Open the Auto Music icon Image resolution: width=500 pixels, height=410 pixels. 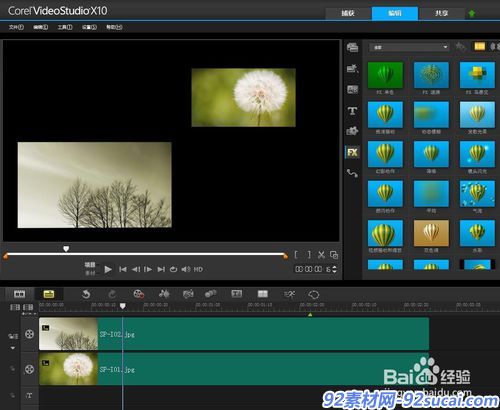tap(188, 294)
